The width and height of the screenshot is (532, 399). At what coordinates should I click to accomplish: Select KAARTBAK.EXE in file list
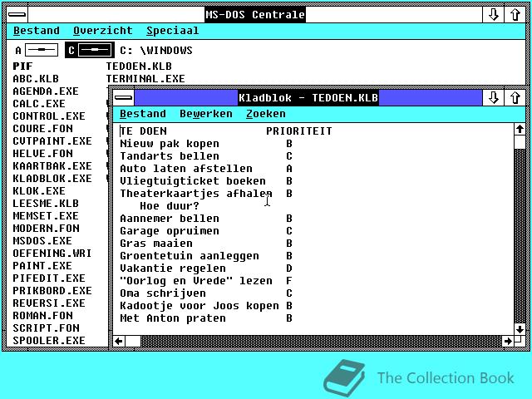[52, 166]
